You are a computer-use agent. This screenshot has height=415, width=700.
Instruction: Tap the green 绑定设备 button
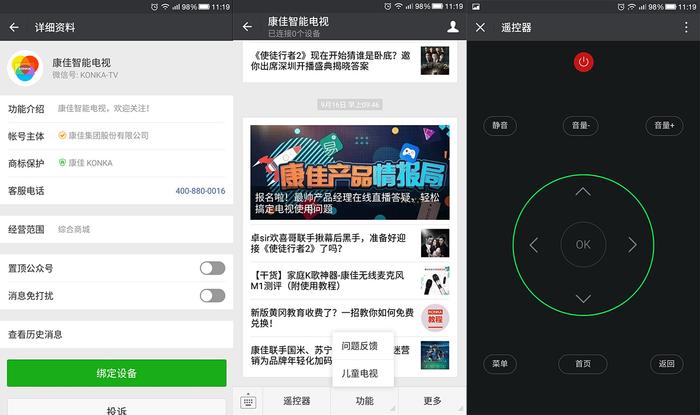[117, 373]
